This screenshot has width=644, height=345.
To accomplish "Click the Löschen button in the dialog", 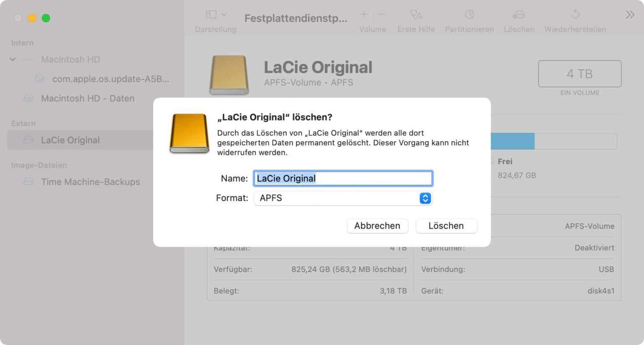I will point(446,226).
